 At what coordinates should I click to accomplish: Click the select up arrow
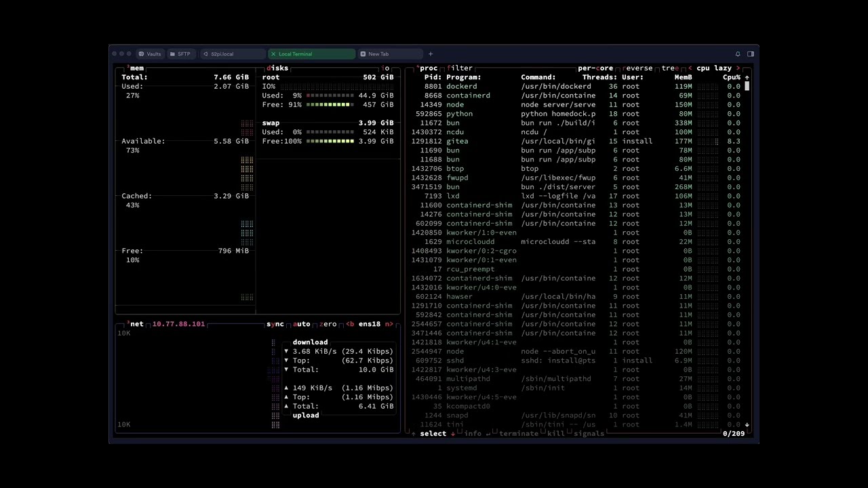414,434
